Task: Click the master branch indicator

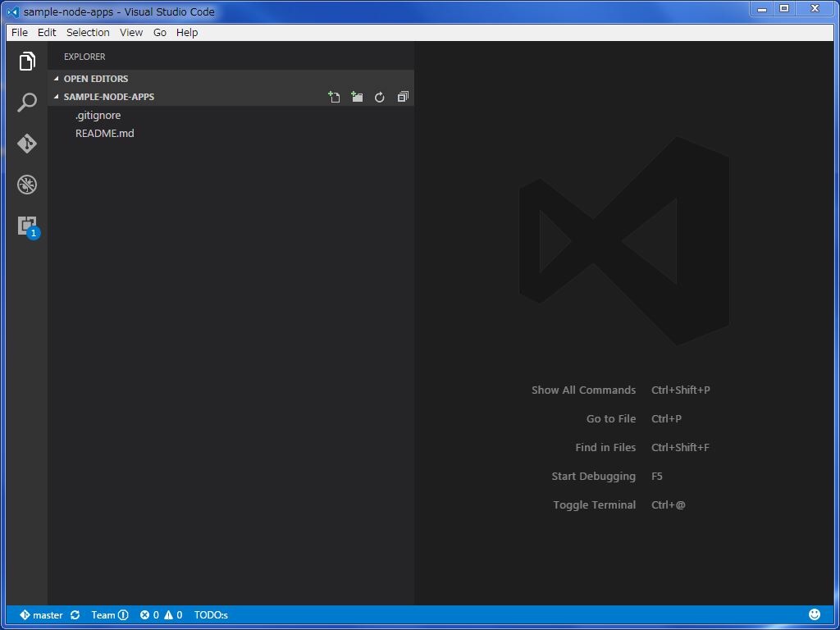Action: (x=41, y=615)
